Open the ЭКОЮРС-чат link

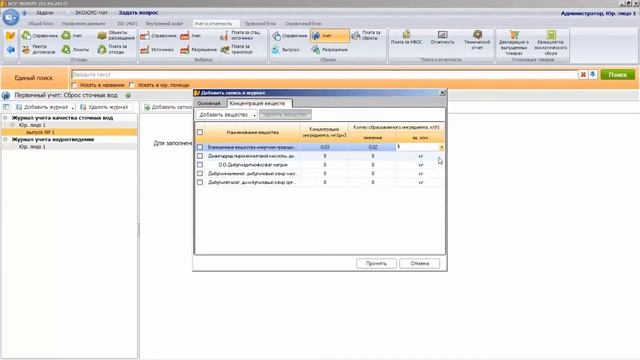point(91,13)
